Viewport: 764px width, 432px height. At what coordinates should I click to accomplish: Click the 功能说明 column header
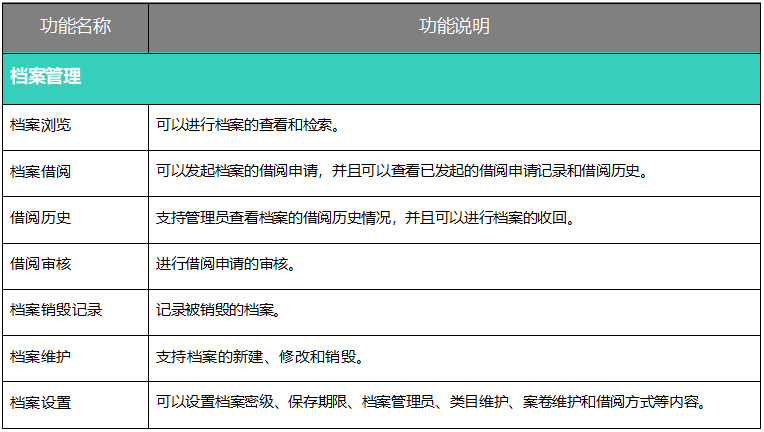(454, 27)
